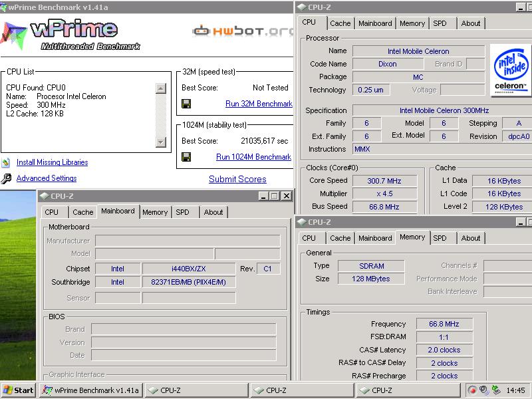Click the Intel Mobile Celeron name field
The height and width of the screenshot is (399, 532).
pyautogui.click(x=418, y=51)
